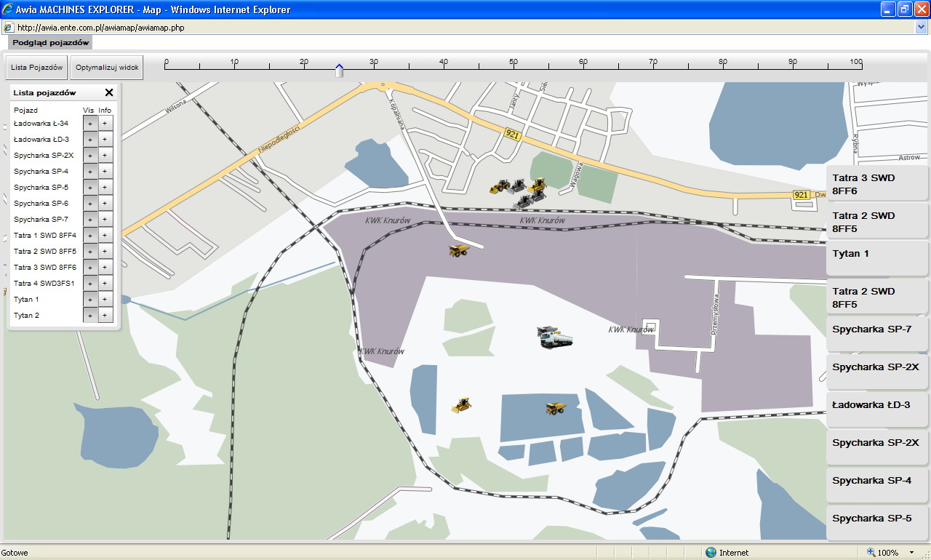
Task: Click the Tatra 4 SWD3FS1 name in list
Action: 44,284
